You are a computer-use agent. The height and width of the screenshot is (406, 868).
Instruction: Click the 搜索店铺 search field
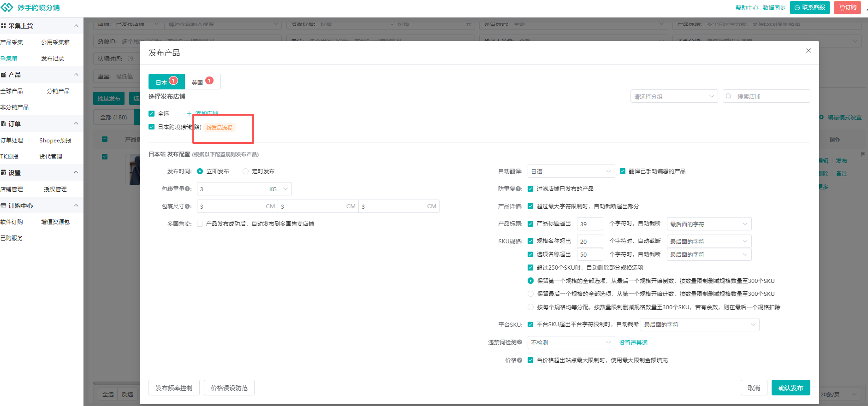pos(766,96)
